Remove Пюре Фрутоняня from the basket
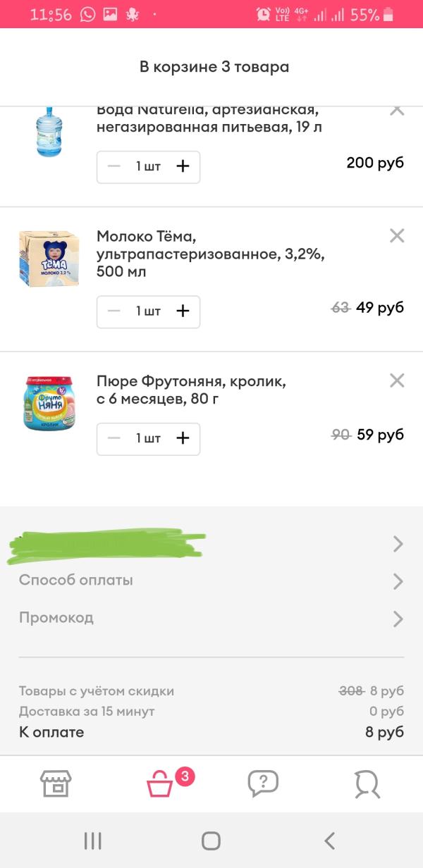Viewport: 423px width, 868px height. point(397,381)
